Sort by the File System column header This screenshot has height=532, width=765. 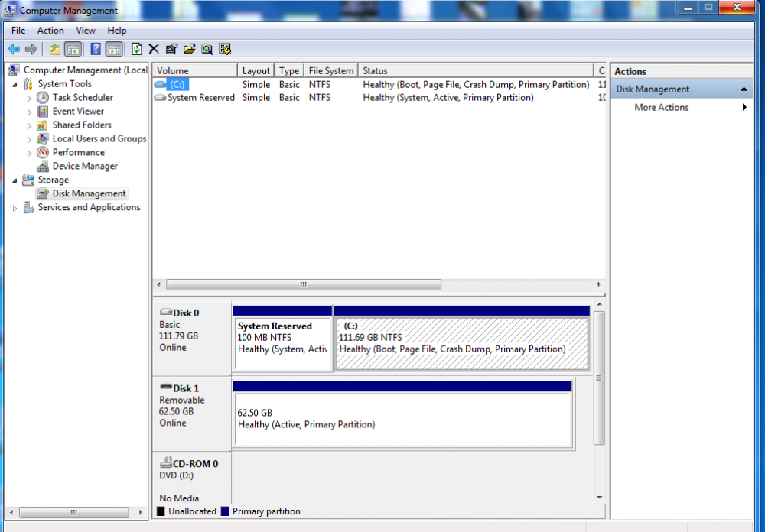[x=331, y=71]
